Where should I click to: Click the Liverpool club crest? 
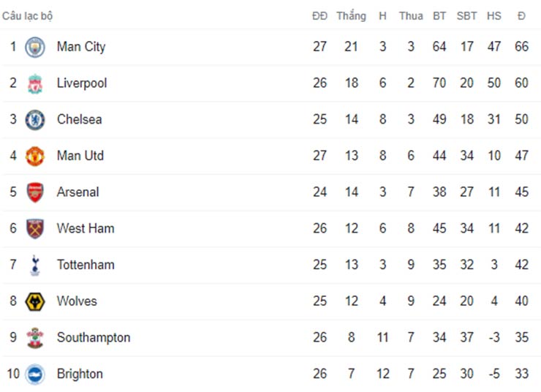click(x=34, y=83)
